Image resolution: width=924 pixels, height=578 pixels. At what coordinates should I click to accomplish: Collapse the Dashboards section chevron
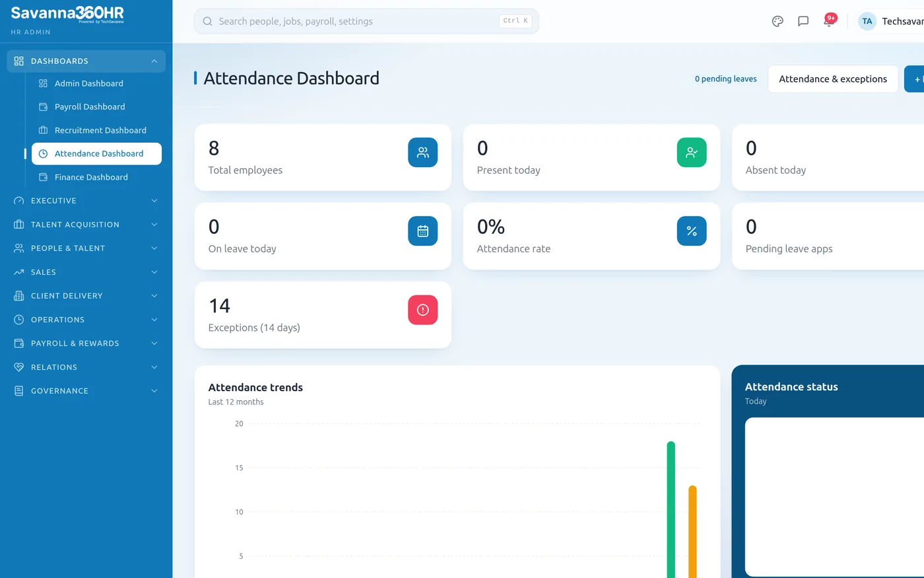[154, 61]
